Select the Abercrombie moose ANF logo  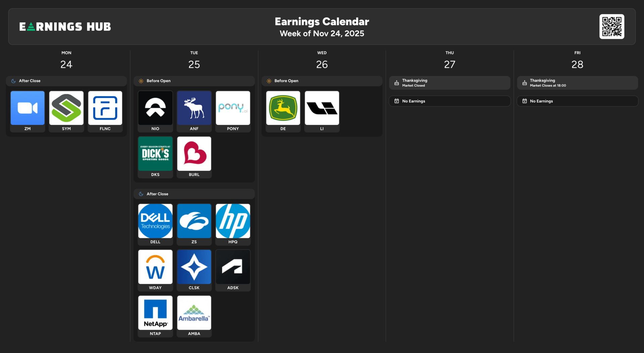pyautogui.click(x=194, y=108)
